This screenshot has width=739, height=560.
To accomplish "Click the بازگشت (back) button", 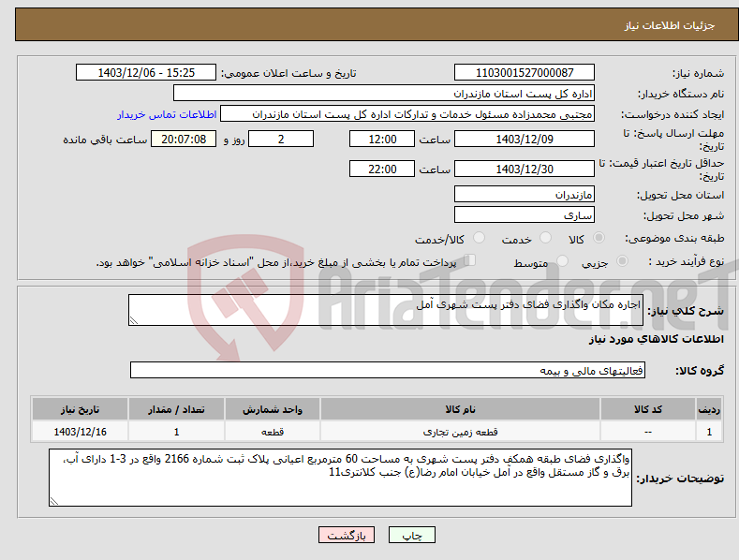I will point(347,535).
